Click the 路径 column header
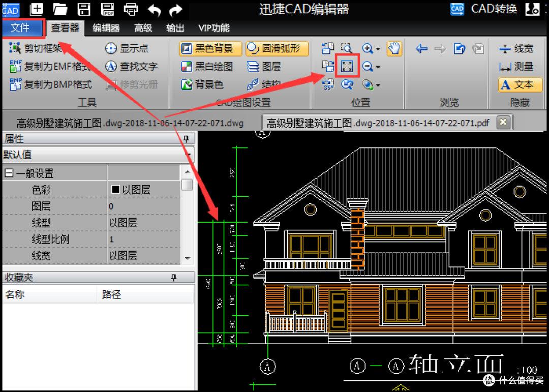This screenshot has width=549, height=392. coord(145,294)
